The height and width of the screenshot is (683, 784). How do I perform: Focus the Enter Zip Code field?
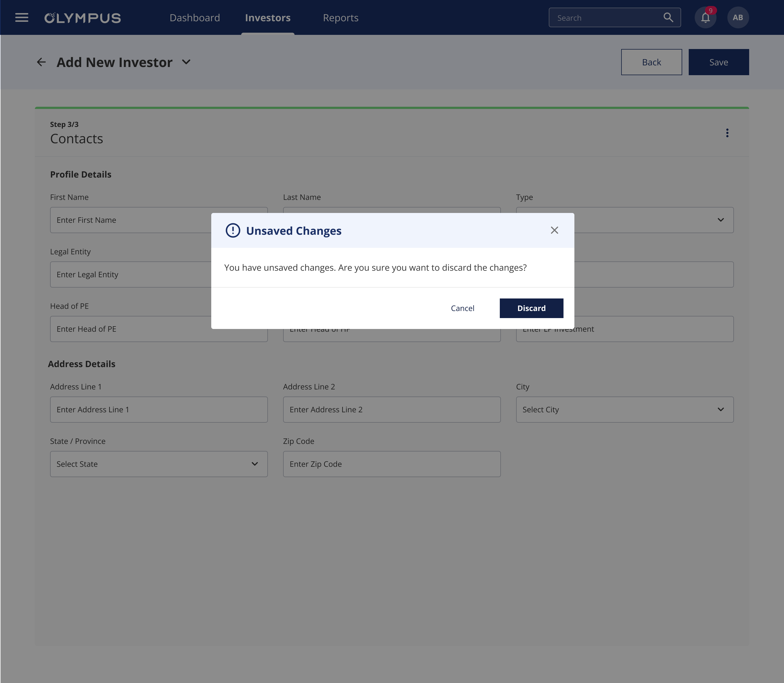pyautogui.click(x=391, y=464)
